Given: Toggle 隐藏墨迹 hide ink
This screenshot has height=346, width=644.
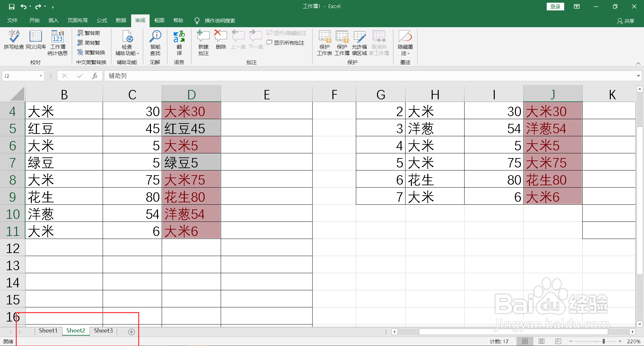Looking at the screenshot, I should (405, 42).
